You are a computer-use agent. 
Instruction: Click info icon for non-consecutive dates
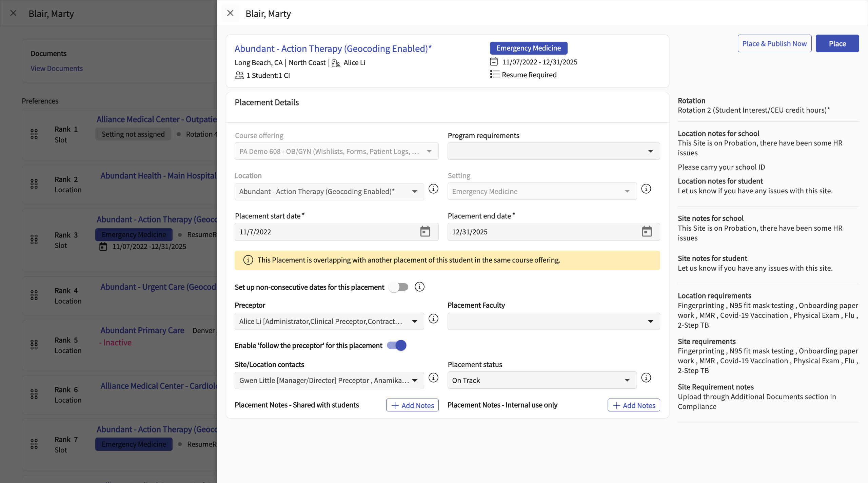[419, 287]
